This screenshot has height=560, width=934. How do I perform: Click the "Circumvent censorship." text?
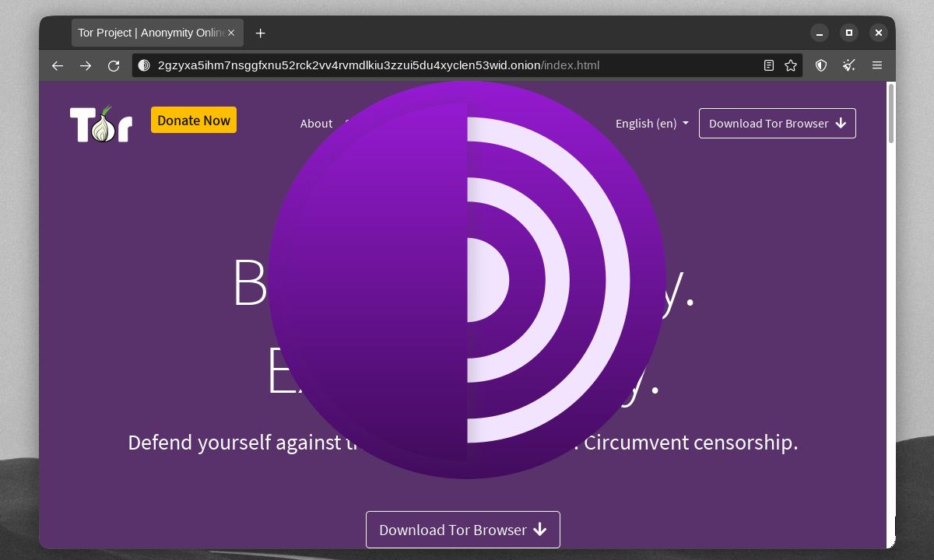691,442
